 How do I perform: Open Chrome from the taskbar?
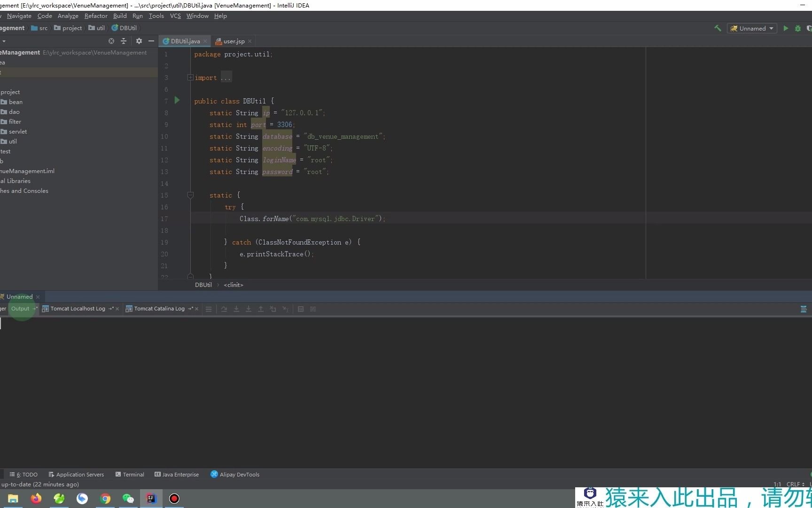pyautogui.click(x=105, y=499)
